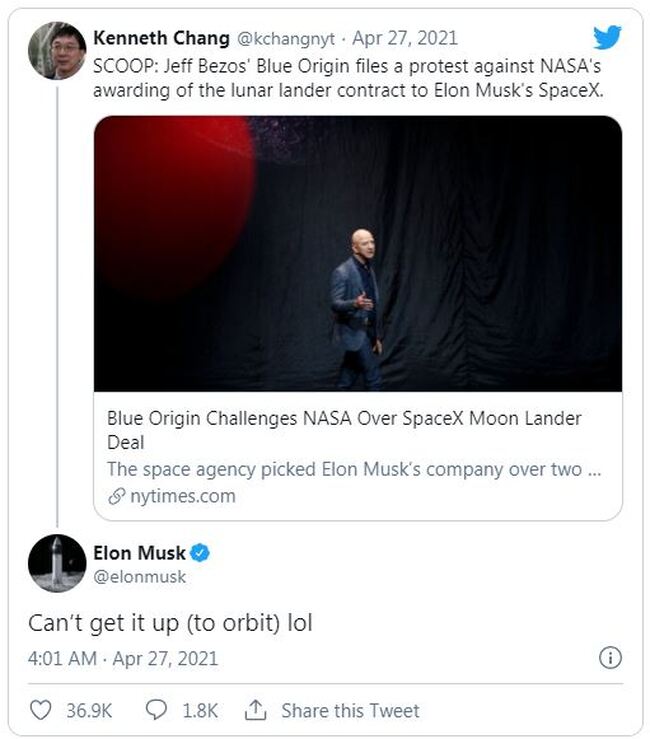This screenshot has height=739, width=650.
Task: Open replies via speech bubble icon
Action: coord(157,710)
